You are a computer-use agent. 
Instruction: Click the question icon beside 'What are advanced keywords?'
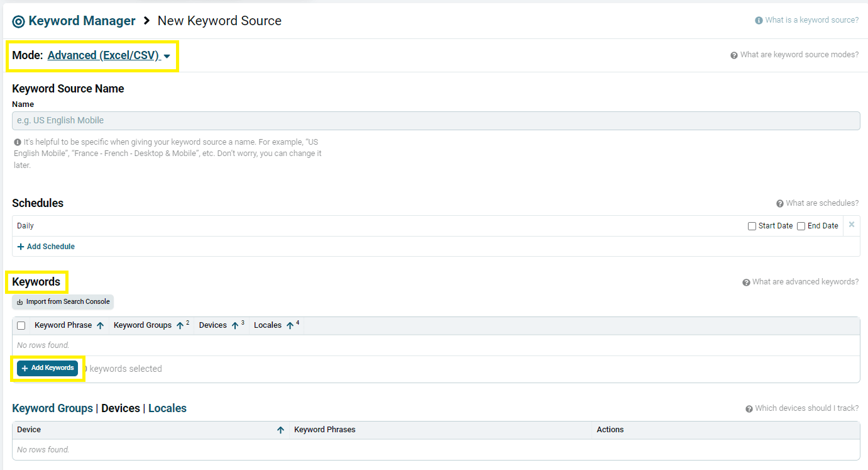[x=746, y=283]
